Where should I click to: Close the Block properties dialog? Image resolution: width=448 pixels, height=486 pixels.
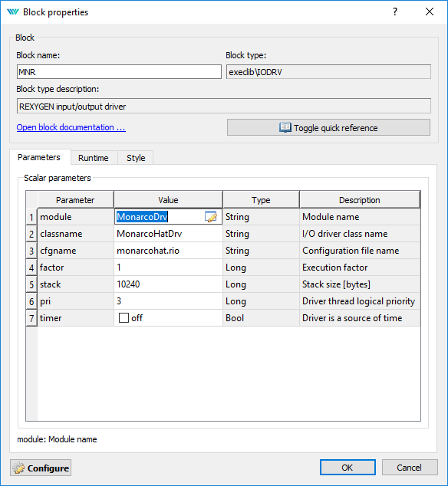[x=430, y=11]
